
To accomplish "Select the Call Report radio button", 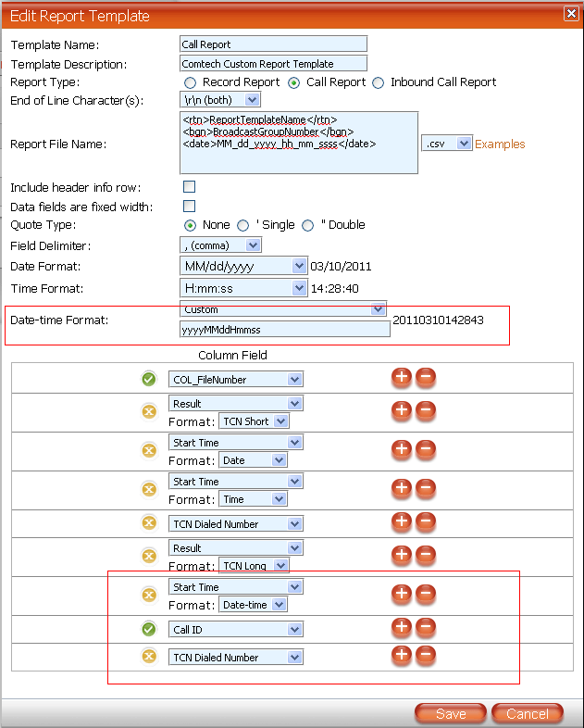I will point(293,83).
